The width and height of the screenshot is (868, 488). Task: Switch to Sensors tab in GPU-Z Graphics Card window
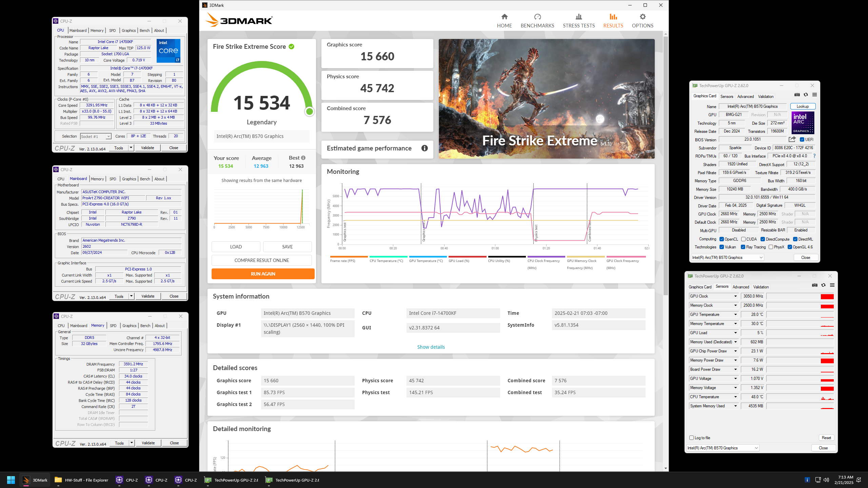pyautogui.click(x=727, y=97)
